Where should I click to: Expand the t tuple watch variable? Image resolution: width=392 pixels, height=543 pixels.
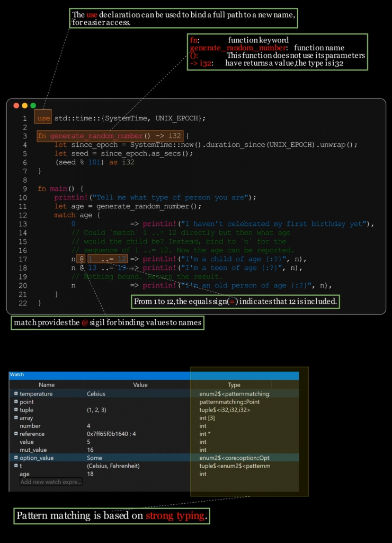click(x=16, y=466)
